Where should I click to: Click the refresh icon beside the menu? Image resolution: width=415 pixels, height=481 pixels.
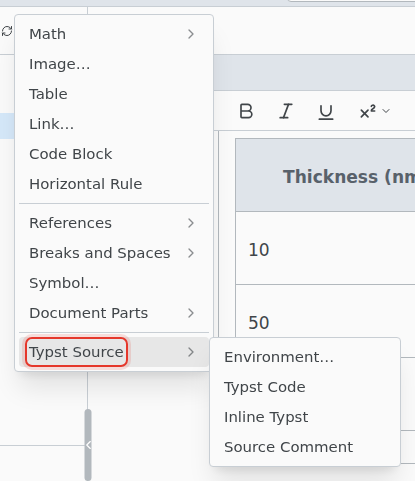(7, 31)
